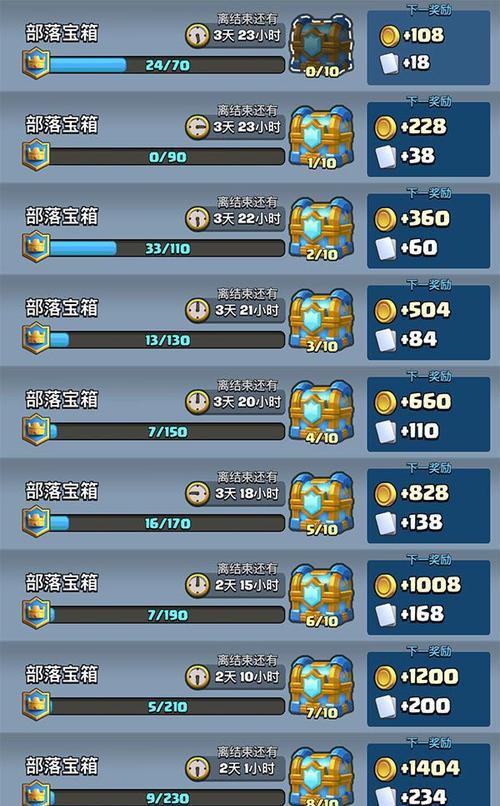
Task: Open the next reward panel showing +108 gold
Action: click(x=429, y=48)
